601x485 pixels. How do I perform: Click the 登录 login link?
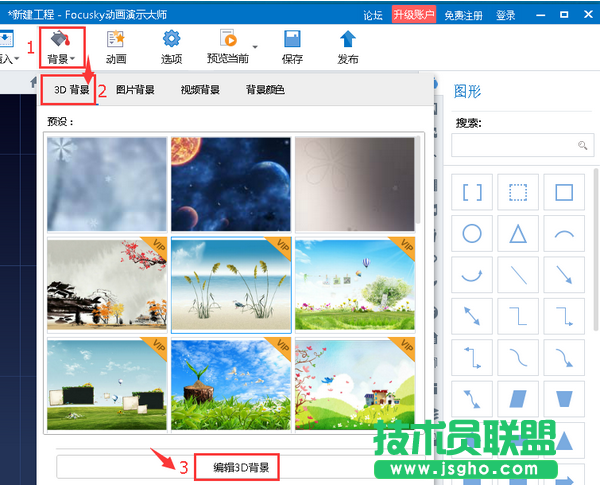506,15
